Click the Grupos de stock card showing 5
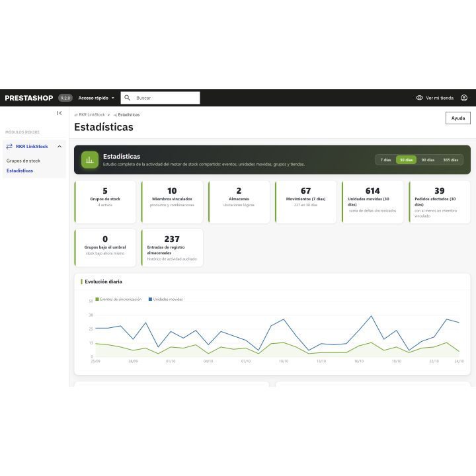476x476 pixels. click(105, 202)
